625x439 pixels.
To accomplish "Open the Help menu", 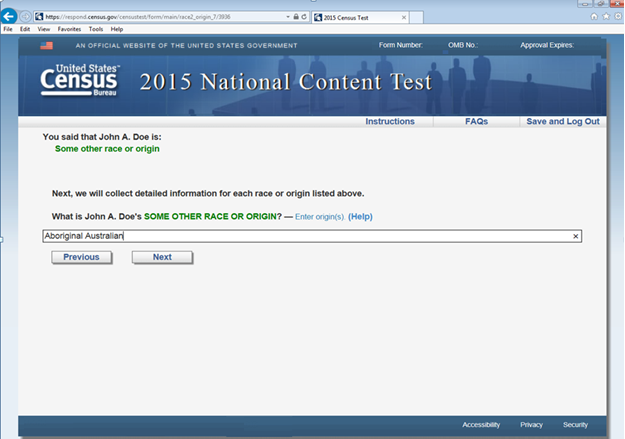I will click(x=117, y=29).
